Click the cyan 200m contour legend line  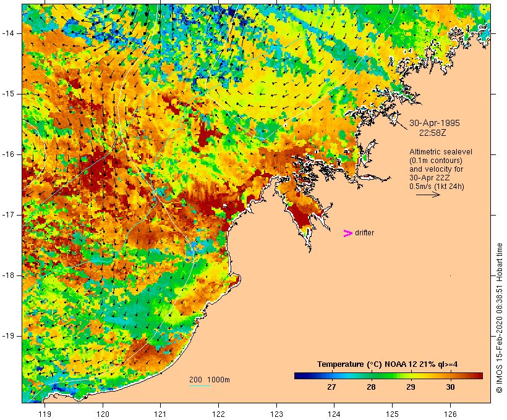tap(200, 385)
